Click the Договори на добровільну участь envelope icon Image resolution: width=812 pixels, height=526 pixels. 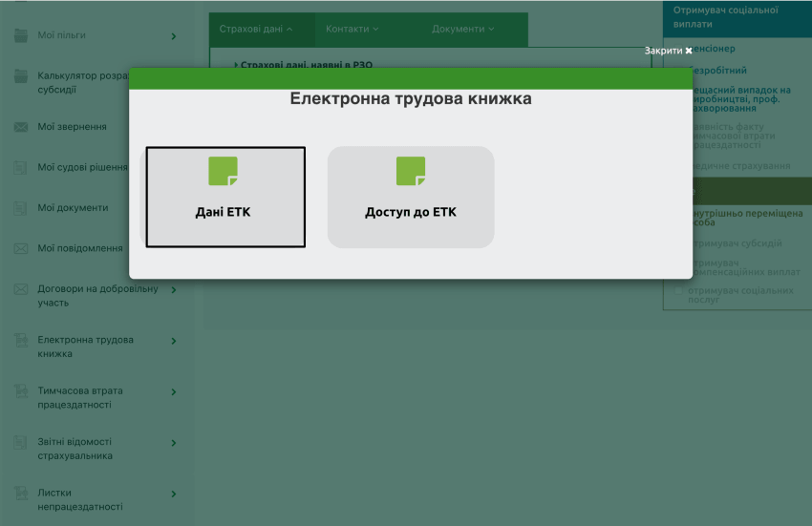[x=21, y=289]
